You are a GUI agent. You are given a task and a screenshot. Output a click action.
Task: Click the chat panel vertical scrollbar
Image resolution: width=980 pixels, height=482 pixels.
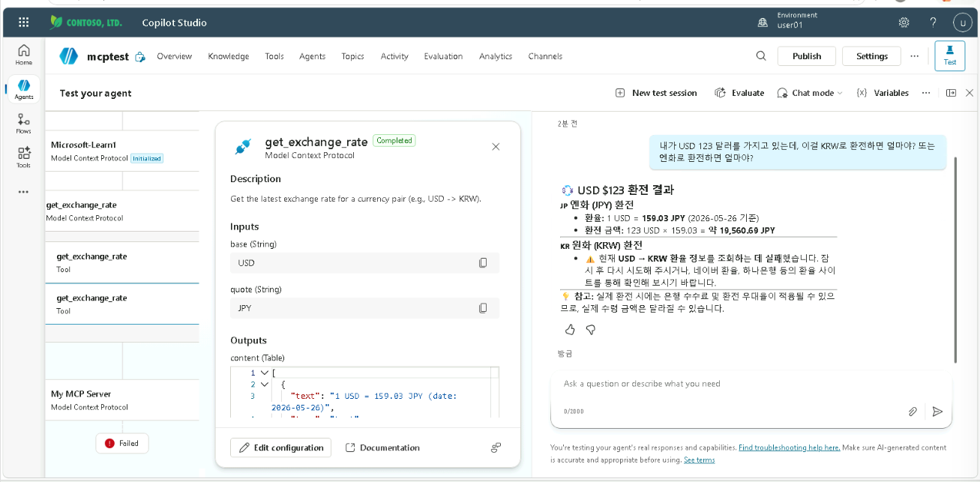coord(955,259)
